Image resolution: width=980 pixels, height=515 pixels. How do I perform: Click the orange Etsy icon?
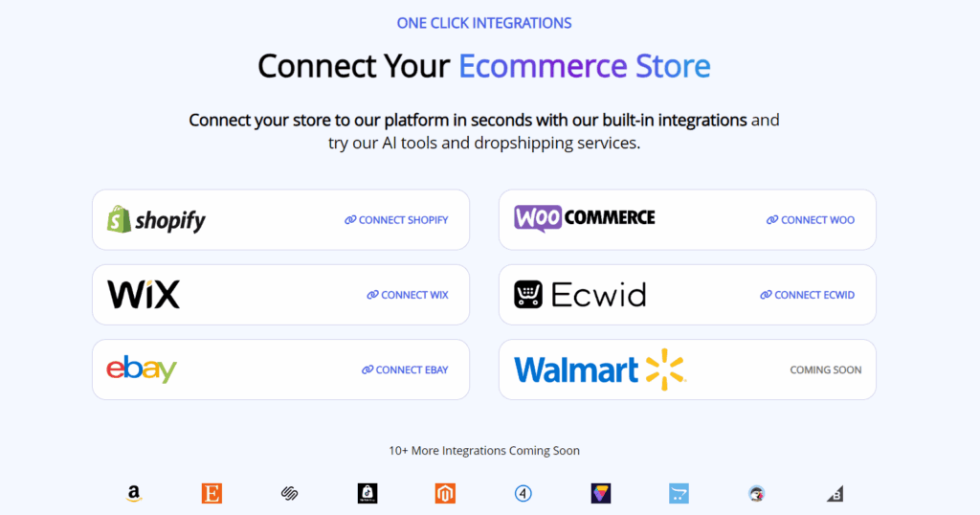click(212, 494)
